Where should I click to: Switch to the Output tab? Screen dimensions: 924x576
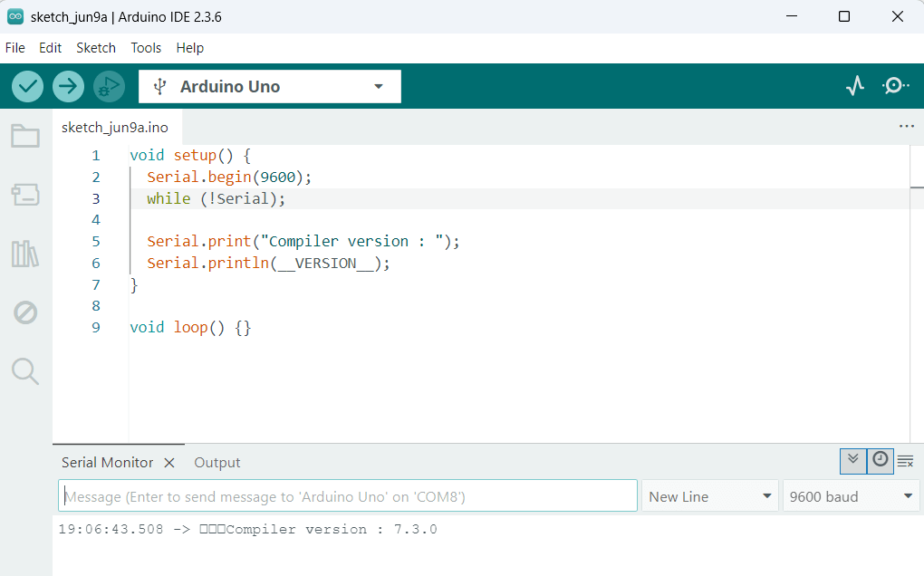(x=217, y=463)
